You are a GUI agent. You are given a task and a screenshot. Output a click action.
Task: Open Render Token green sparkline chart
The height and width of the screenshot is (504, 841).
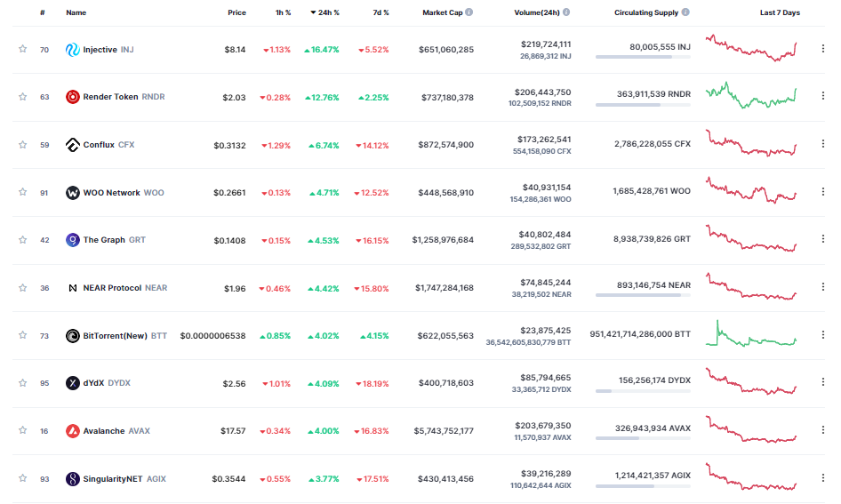751,95
